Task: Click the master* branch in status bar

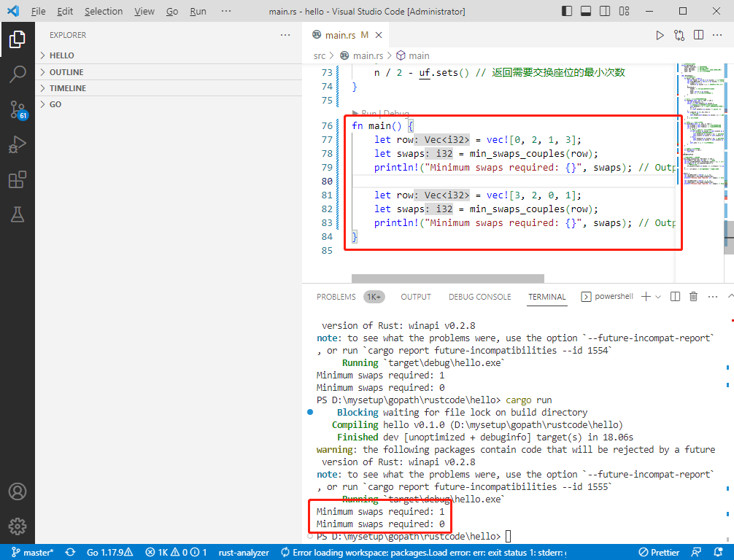Action: click(32, 552)
